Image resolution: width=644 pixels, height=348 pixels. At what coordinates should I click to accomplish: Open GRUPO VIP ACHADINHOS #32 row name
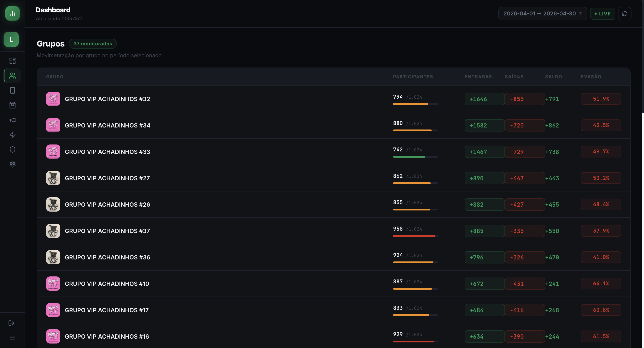(107, 99)
